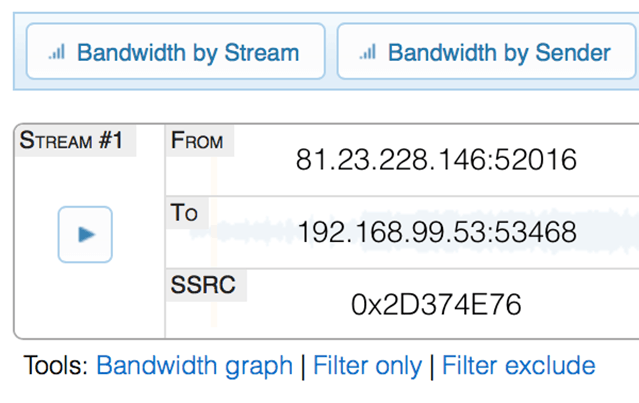Choose the Filter exclude link
The height and width of the screenshot is (403, 639).
click(518, 366)
